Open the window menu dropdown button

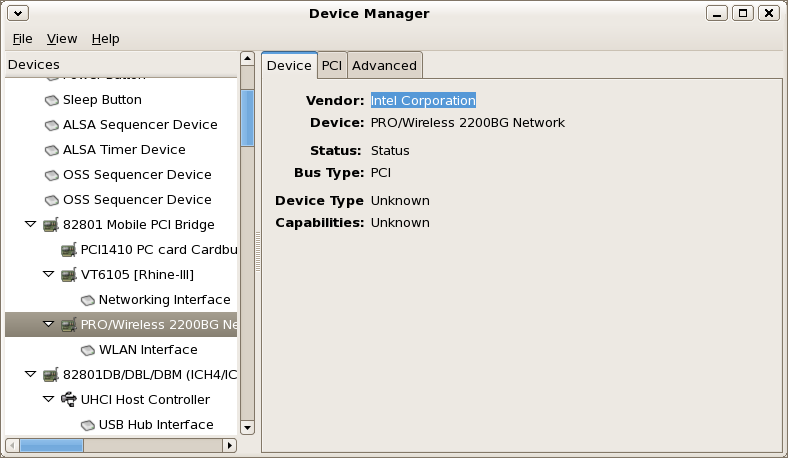coord(18,13)
